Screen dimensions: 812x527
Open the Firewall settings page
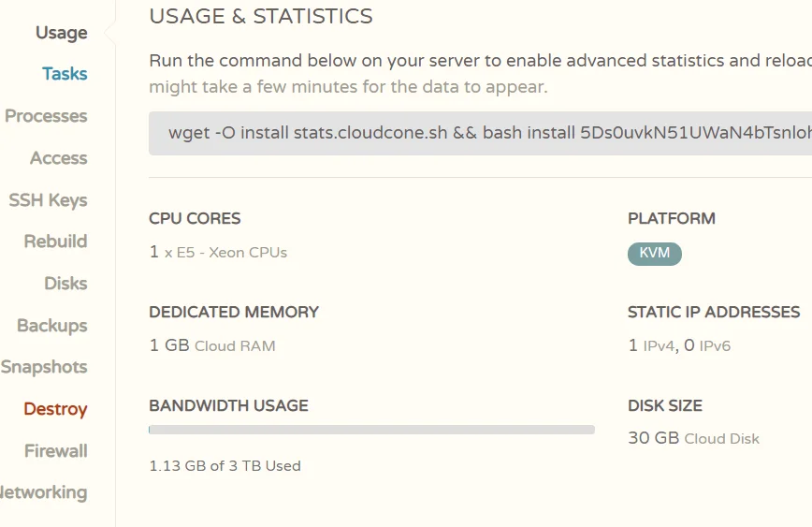pyautogui.click(x=55, y=451)
